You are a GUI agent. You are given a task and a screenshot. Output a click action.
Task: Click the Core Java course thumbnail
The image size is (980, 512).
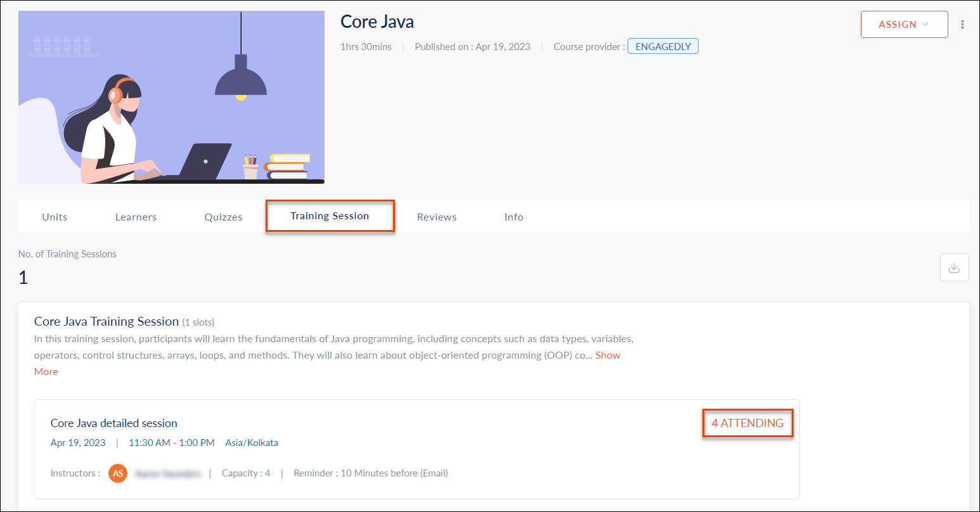point(171,97)
